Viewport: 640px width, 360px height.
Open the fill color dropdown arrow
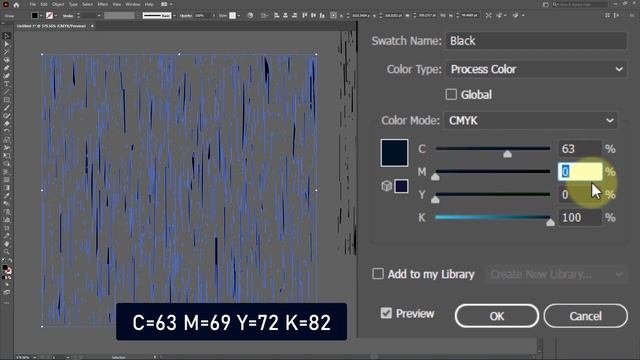point(41,16)
